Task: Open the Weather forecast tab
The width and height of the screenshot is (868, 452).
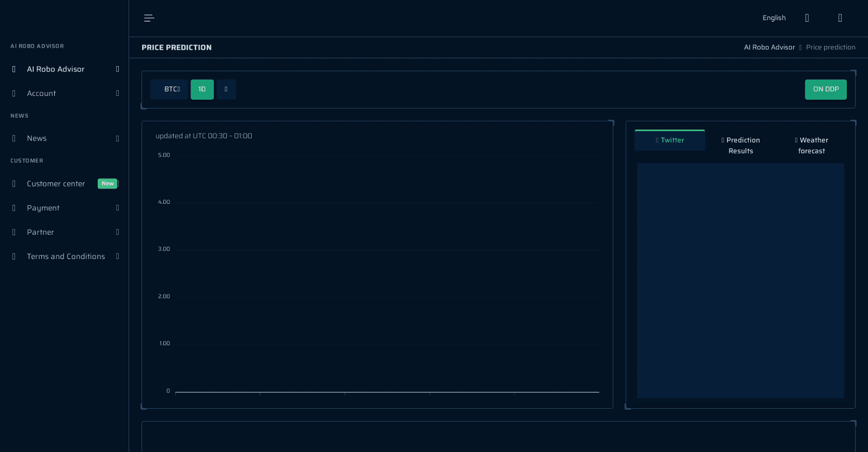Action: (x=812, y=145)
